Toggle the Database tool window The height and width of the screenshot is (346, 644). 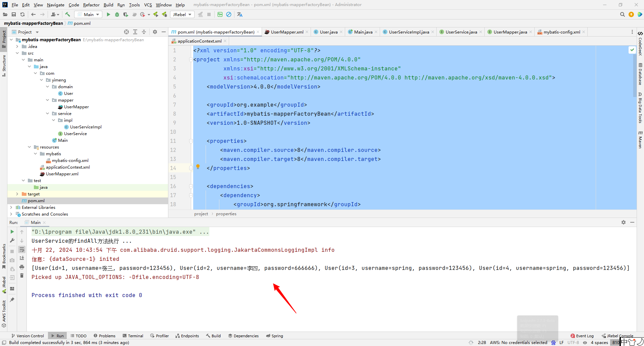tap(640, 74)
